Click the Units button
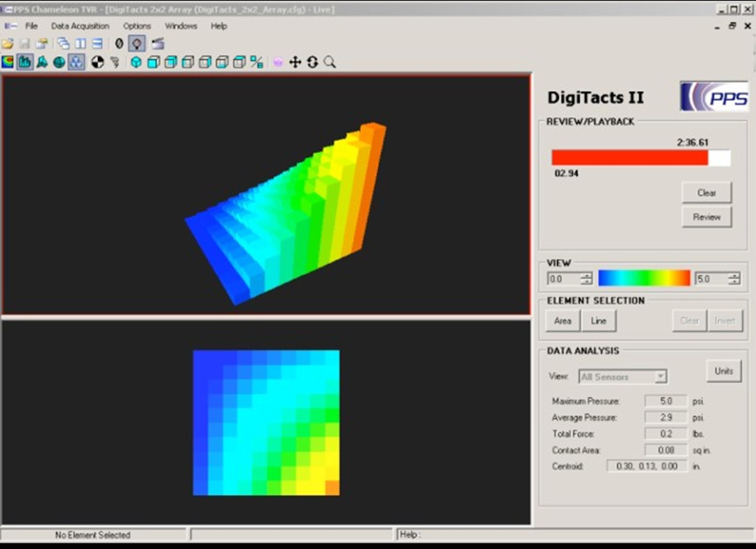 724,371
